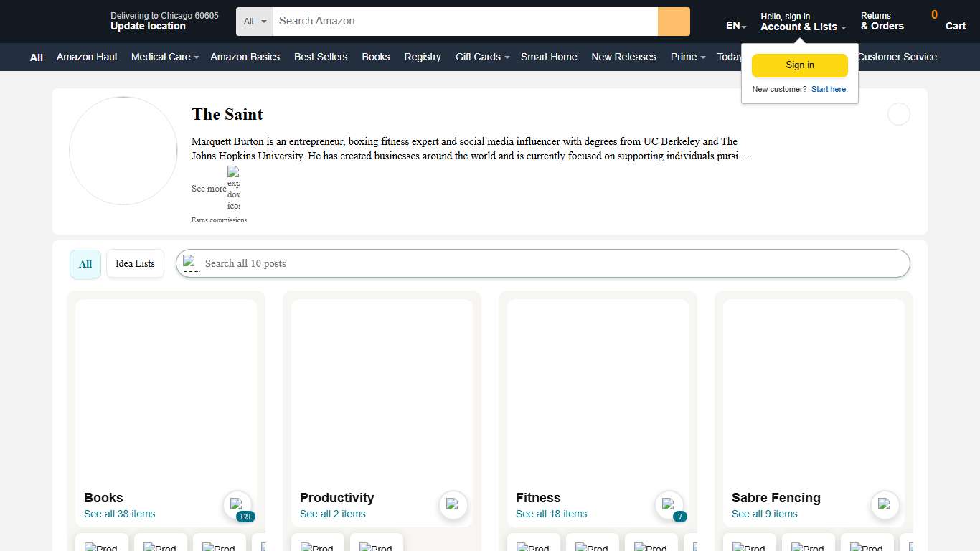Click the yellow Sign in button

tap(799, 65)
